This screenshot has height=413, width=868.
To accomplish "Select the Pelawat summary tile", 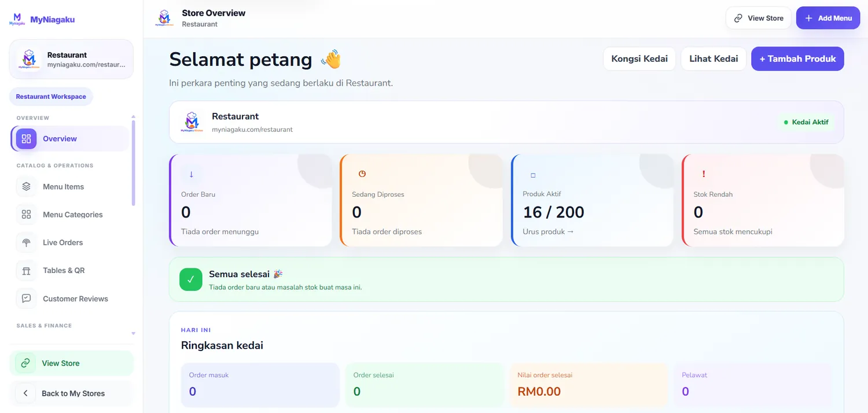I will coord(753,385).
